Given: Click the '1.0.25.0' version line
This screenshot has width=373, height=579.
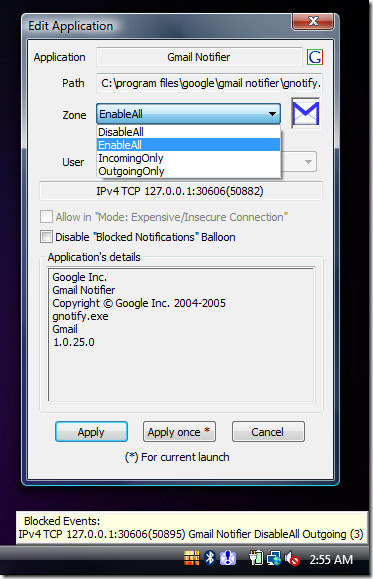Looking at the screenshot, I should pyautogui.click(x=73, y=342).
